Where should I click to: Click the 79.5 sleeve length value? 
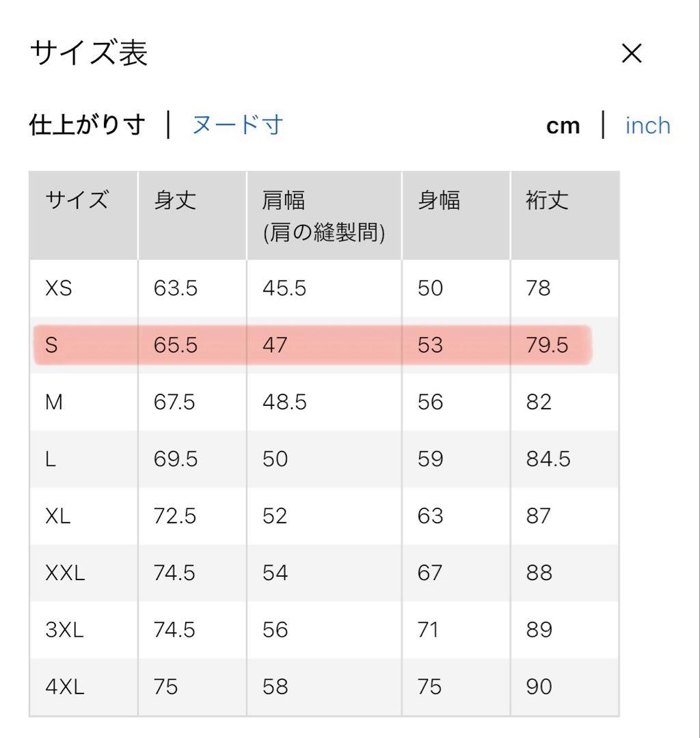[x=547, y=345]
